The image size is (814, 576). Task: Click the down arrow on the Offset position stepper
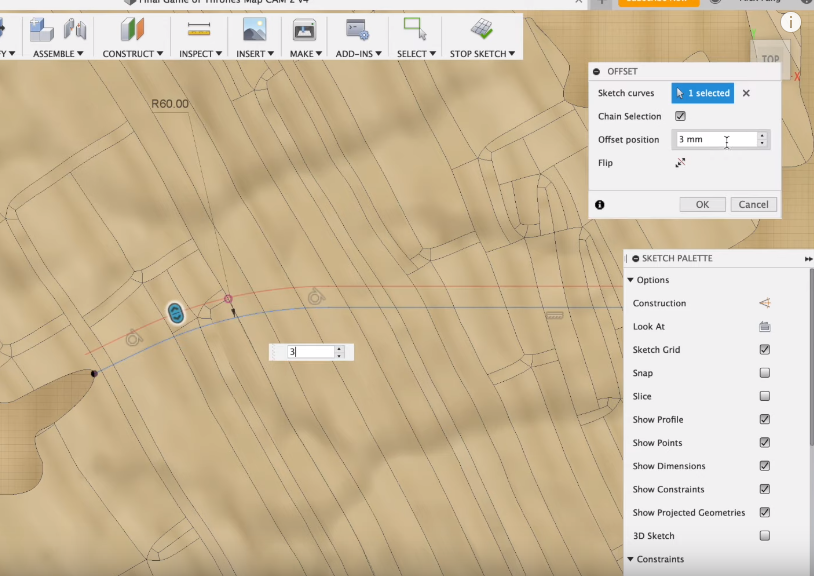[x=762, y=143]
